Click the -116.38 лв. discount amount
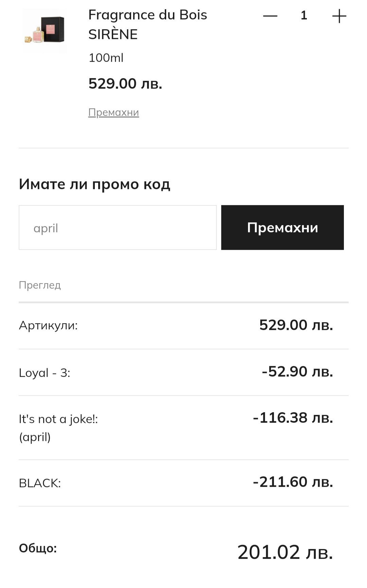 [293, 418]
